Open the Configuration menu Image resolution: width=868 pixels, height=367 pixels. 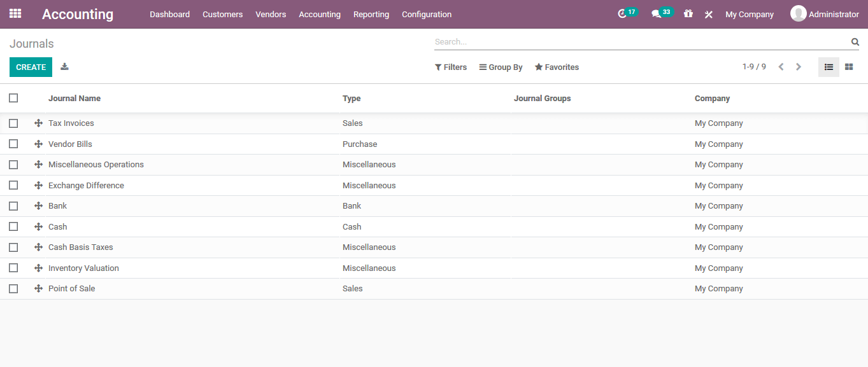426,14
